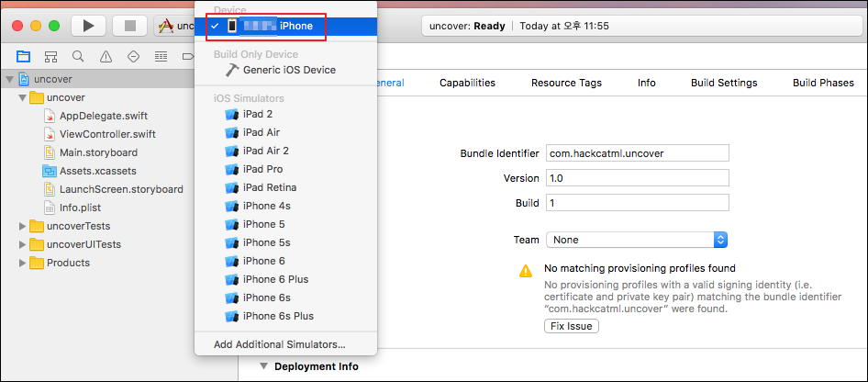
Task: Switch to the Info tab
Action: pos(647,83)
